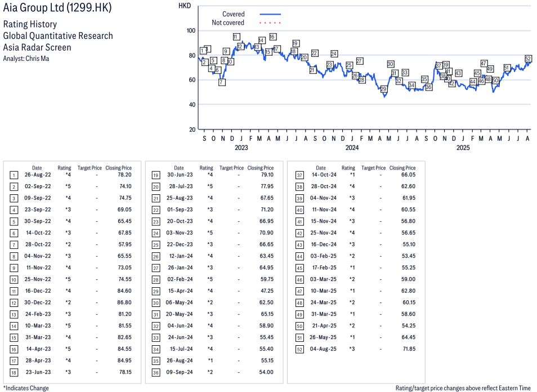Click chart marker 22 on the graph

[315, 53]
